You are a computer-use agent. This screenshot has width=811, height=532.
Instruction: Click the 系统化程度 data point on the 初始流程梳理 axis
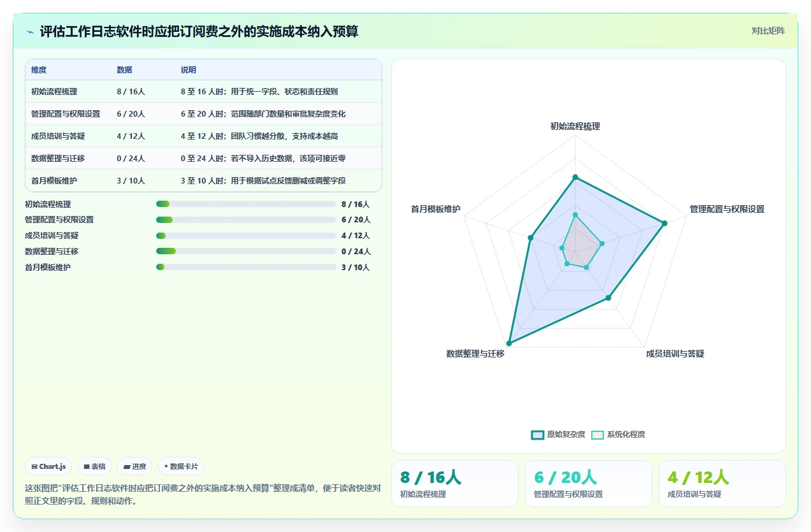click(575, 215)
